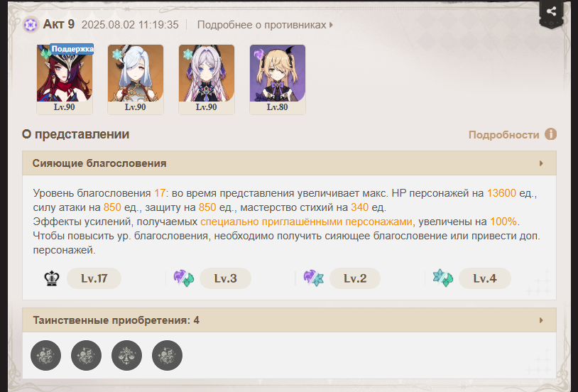578x392 pixels.
Task: Click the share icon in top corner
Action: pos(551,11)
